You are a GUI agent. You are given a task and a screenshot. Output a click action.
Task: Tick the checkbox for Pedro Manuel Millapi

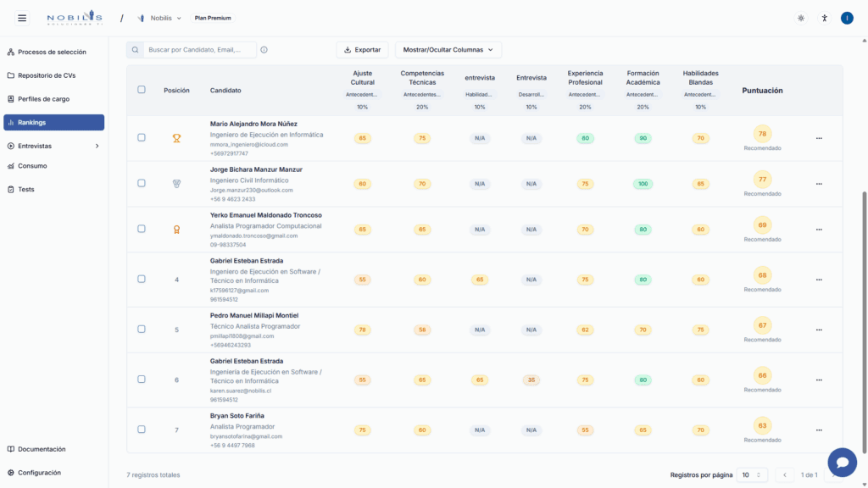[142, 330]
